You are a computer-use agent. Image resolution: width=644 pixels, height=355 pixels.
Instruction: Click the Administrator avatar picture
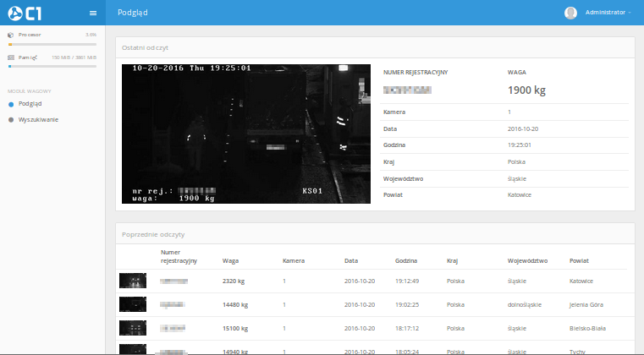point(570,13)
